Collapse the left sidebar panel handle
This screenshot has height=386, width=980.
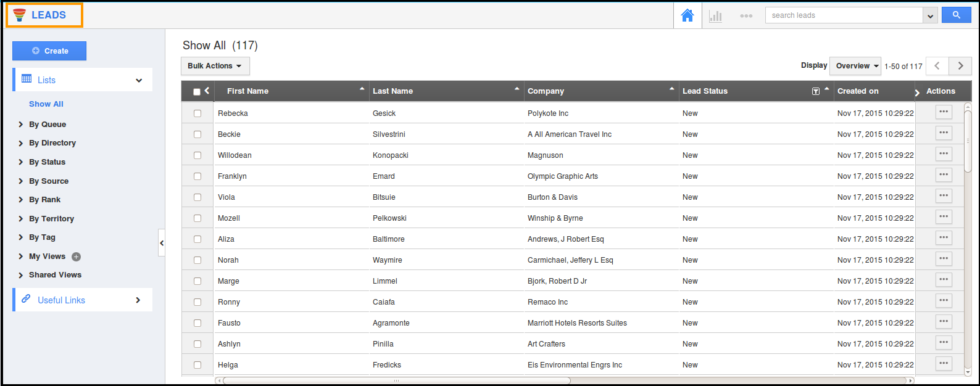[x=162, y=243]
